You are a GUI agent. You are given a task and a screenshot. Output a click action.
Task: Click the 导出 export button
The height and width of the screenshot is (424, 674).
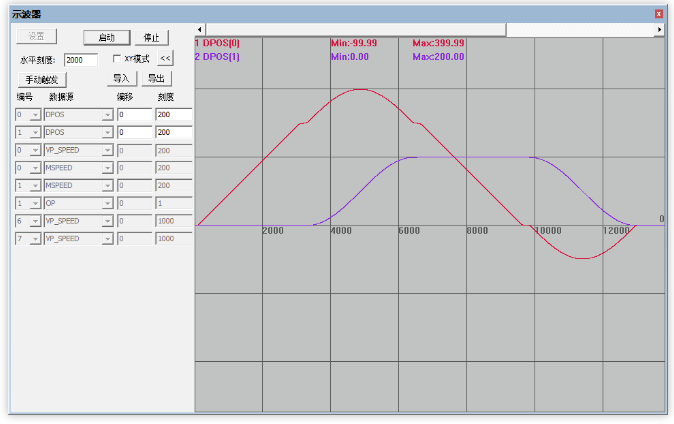click(157, 78)
